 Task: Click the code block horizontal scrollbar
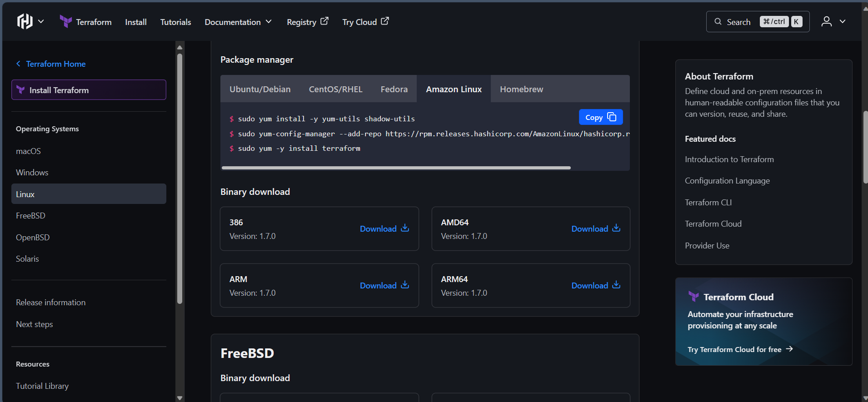[396, 168]
